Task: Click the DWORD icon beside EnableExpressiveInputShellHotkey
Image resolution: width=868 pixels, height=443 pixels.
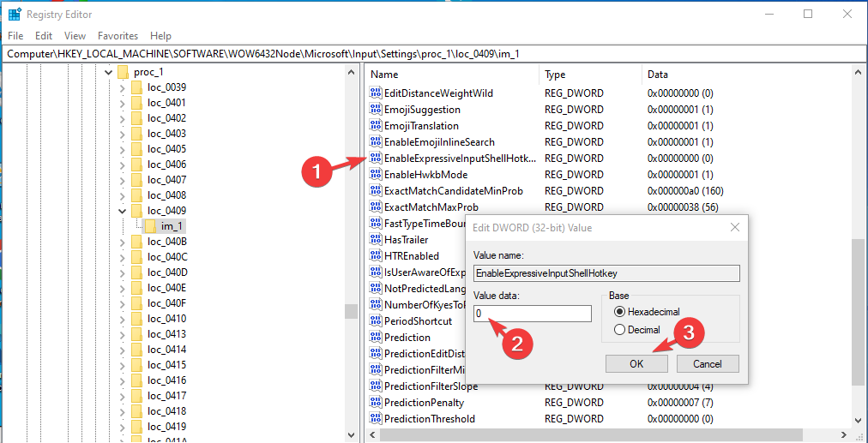Action: 376,159
